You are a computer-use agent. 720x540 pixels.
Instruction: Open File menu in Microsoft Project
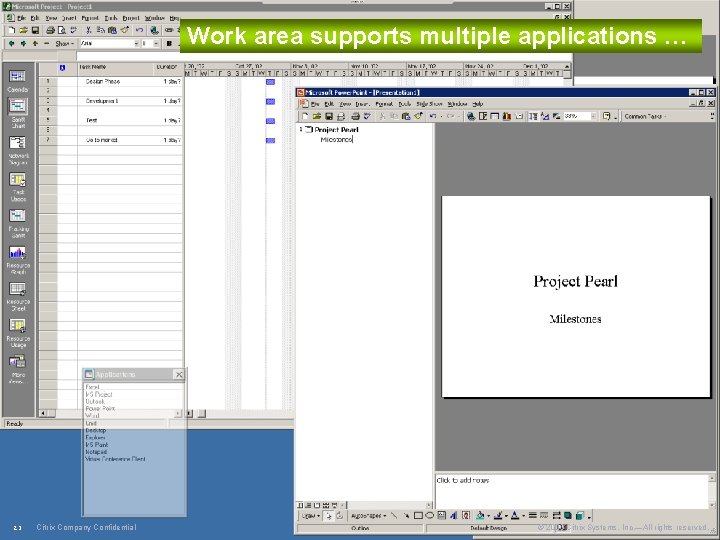[x=21, y=18]
